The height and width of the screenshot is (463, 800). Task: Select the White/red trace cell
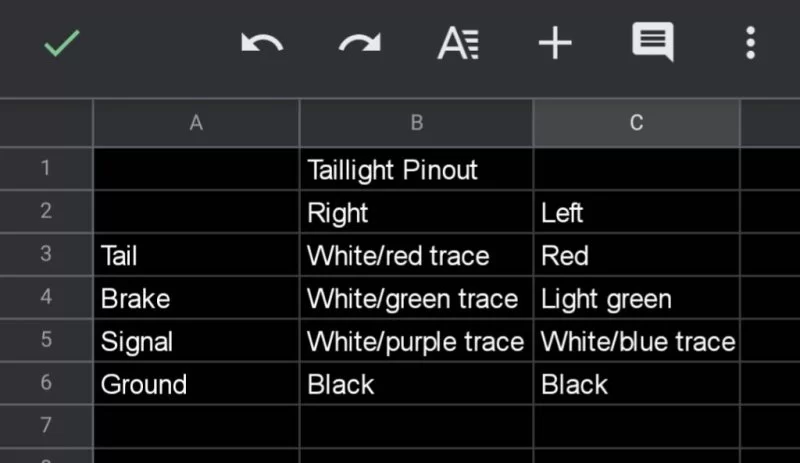[416, 256]
